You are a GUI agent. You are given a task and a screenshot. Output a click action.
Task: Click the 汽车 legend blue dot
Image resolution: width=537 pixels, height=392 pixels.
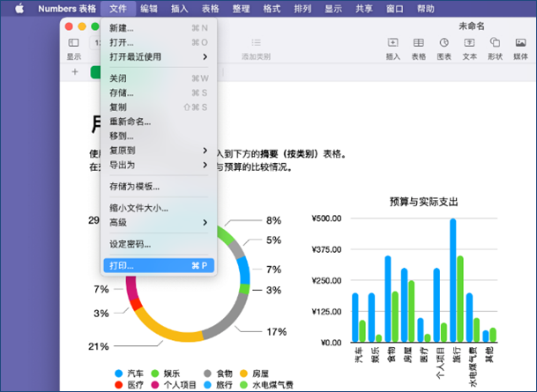pos(118,374)
